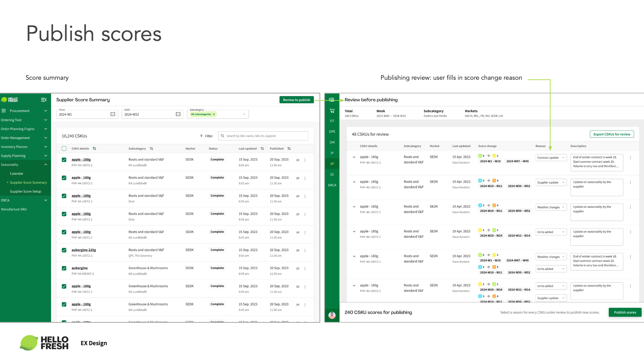Image resolution: width=644 pixels, height=362 pixels.
Task: Expand the first review row chevron
Action: 354,157
